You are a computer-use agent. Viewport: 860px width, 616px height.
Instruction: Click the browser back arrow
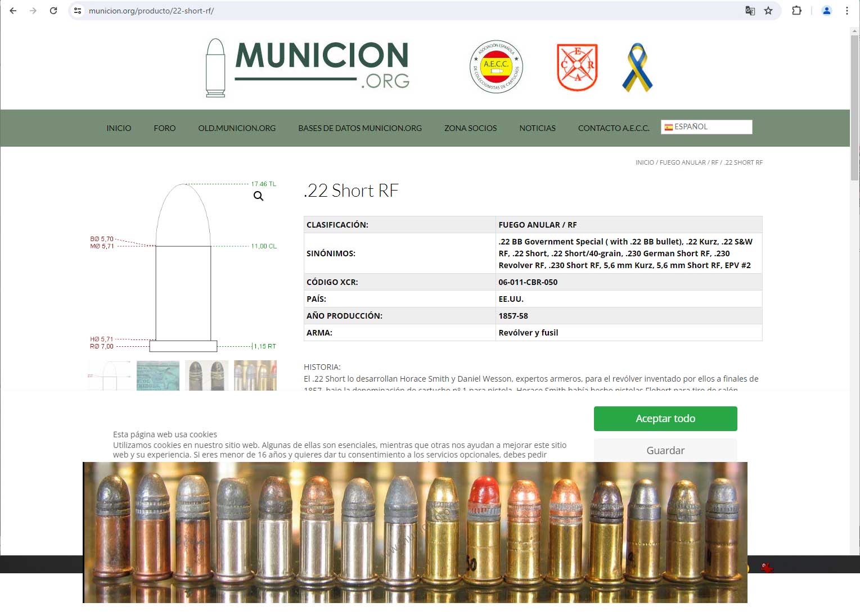13,11
